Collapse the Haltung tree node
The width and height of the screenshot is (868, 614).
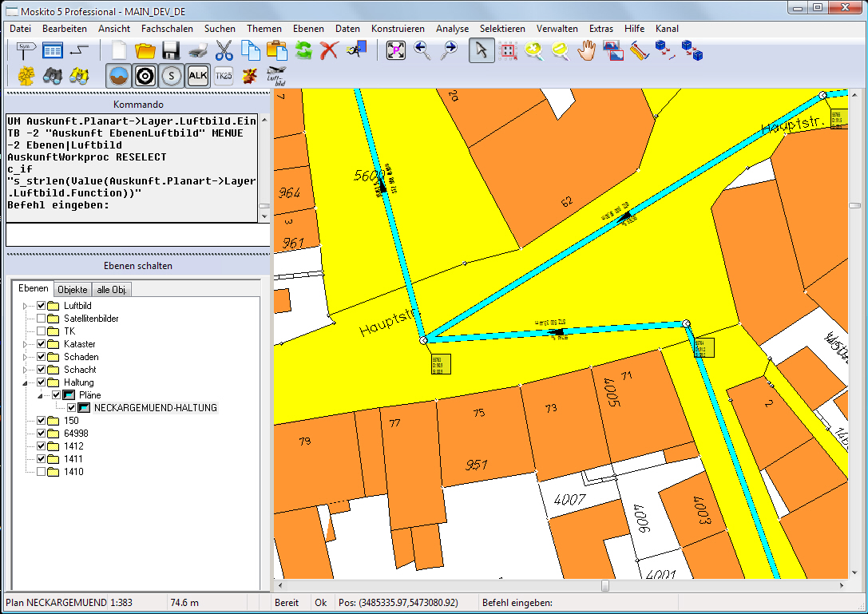(25, 382)
